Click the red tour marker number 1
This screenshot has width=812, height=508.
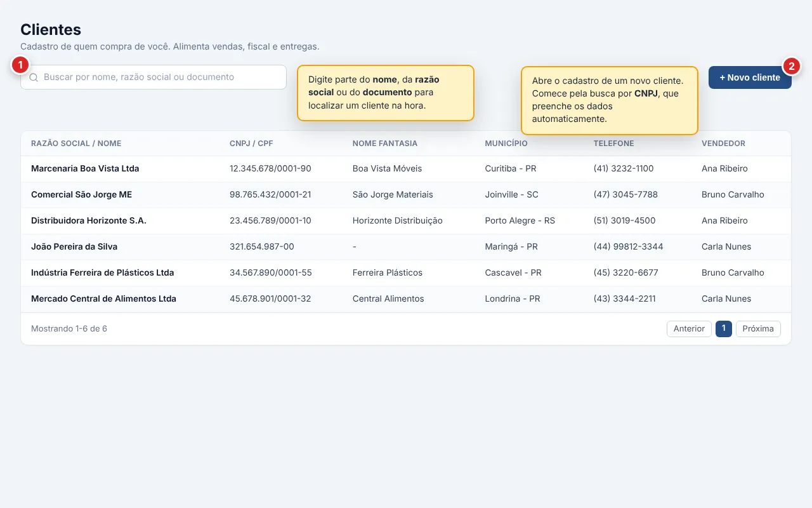coord(20,65)
